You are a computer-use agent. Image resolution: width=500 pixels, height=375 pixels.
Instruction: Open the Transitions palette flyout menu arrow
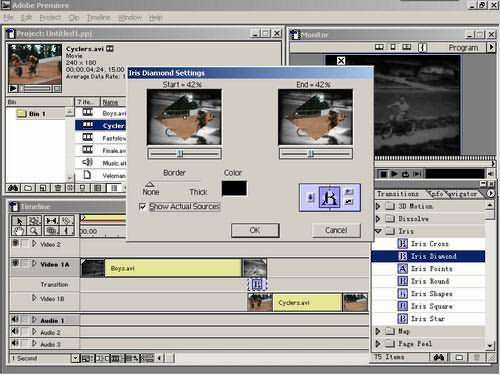click(490, 193)
